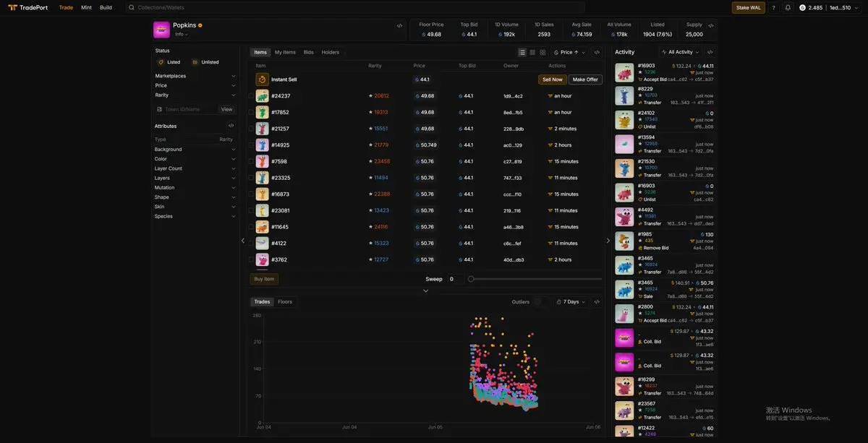The height and width of the screenshot is (443, 868).
Task: Click the embed code icon beside Popkins header
Action: pyautogui.click(x=399, y=25)
